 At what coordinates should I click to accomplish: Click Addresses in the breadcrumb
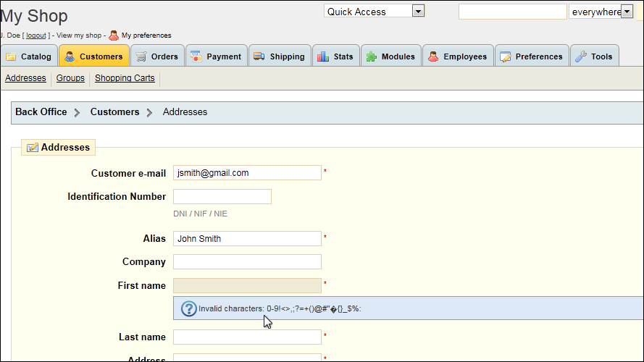pos(185,111)
